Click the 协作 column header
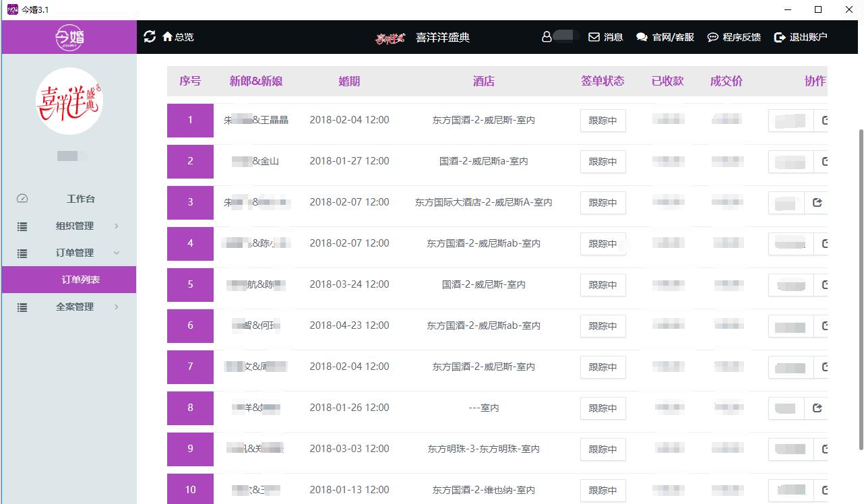This screenshot has width=864, height=504. (x=815, y=81)
